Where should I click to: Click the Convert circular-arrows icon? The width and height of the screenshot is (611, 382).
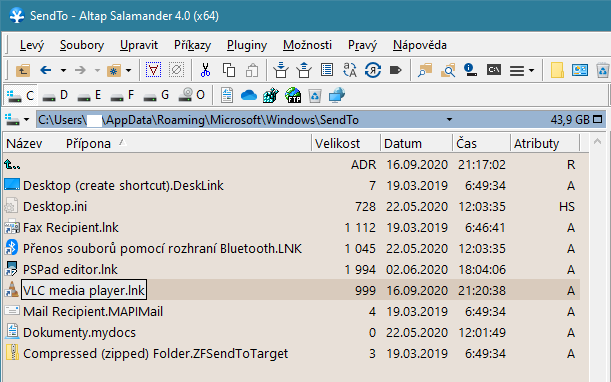click(x=373, y=70)
